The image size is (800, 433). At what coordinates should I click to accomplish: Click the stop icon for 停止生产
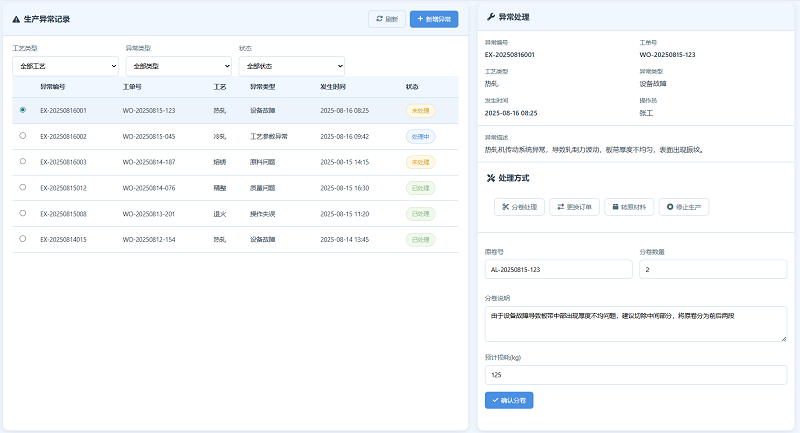pyautogui.click(x=671, y=207)
